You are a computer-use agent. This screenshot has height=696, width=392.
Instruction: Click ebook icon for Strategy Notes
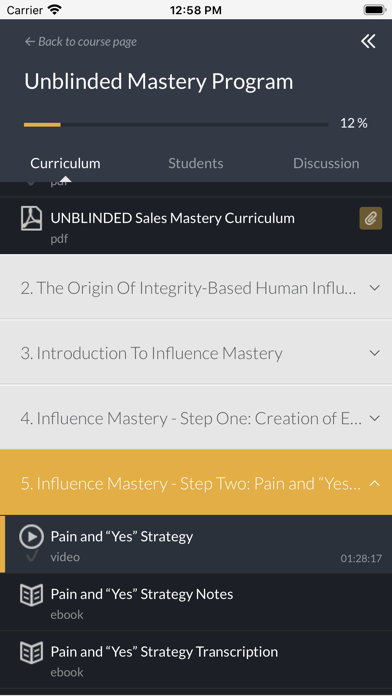tap(32, 595)
